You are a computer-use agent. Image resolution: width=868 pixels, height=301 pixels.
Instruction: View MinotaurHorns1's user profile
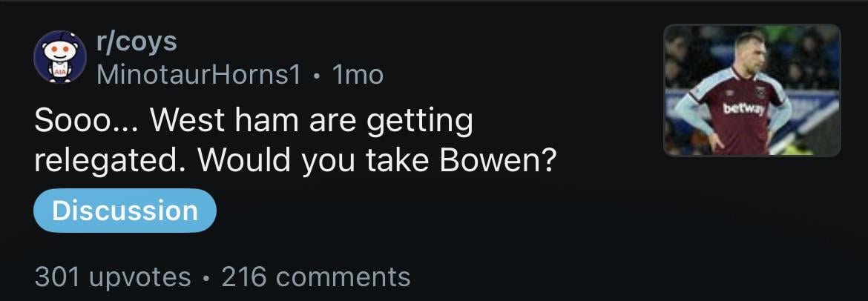point(199,74)
